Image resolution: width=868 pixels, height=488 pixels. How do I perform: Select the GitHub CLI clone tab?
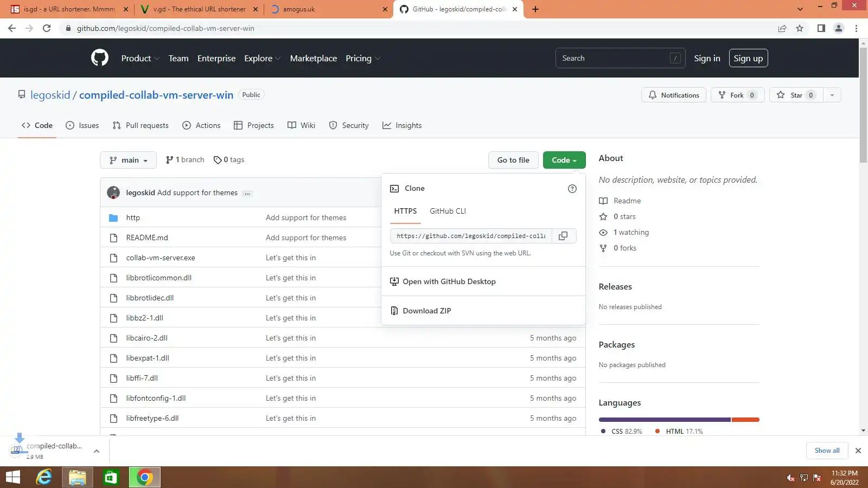(448, 211)
